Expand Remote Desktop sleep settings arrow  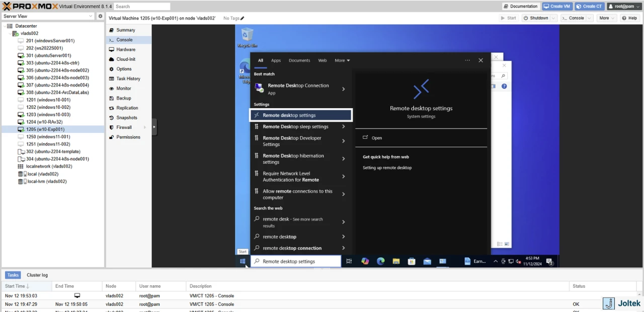coord(344,127)
